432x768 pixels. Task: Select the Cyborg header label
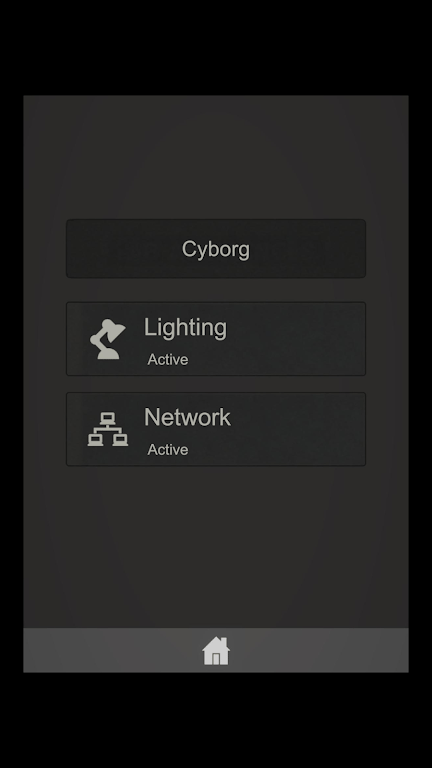[x=216, y=249]
